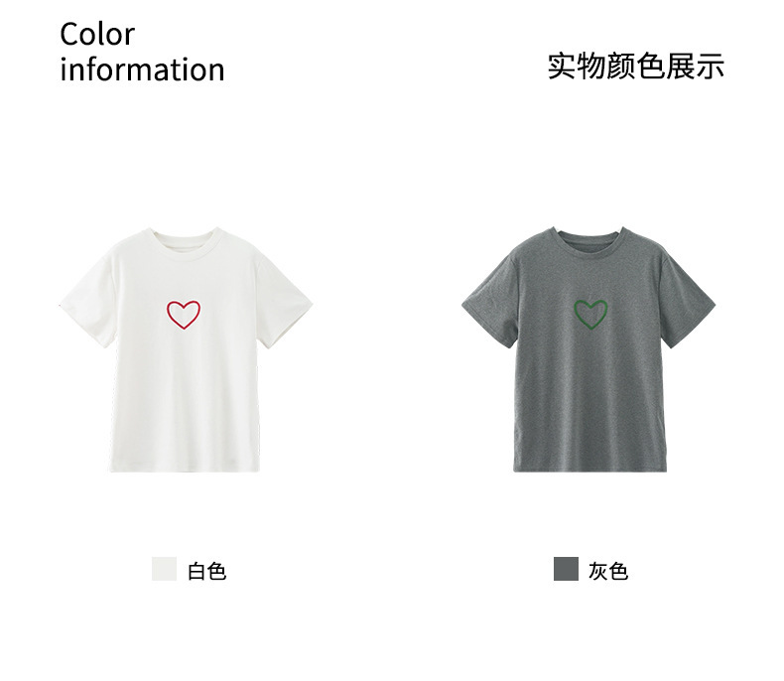Click the 白色 color label
This screenshot has height=681, width=784.
tap(207, 571)
